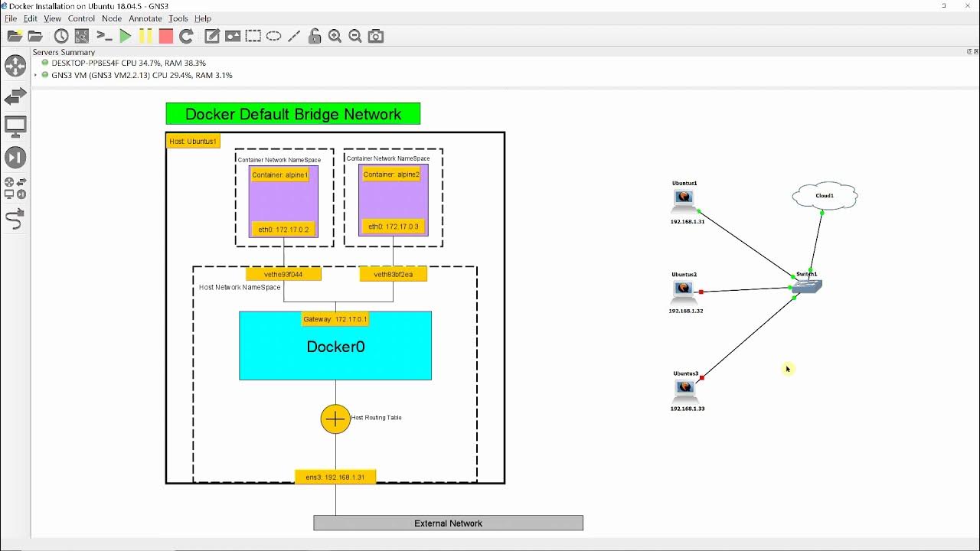
Task: Take a screenshot with camera icon
Action: [376, 36]
